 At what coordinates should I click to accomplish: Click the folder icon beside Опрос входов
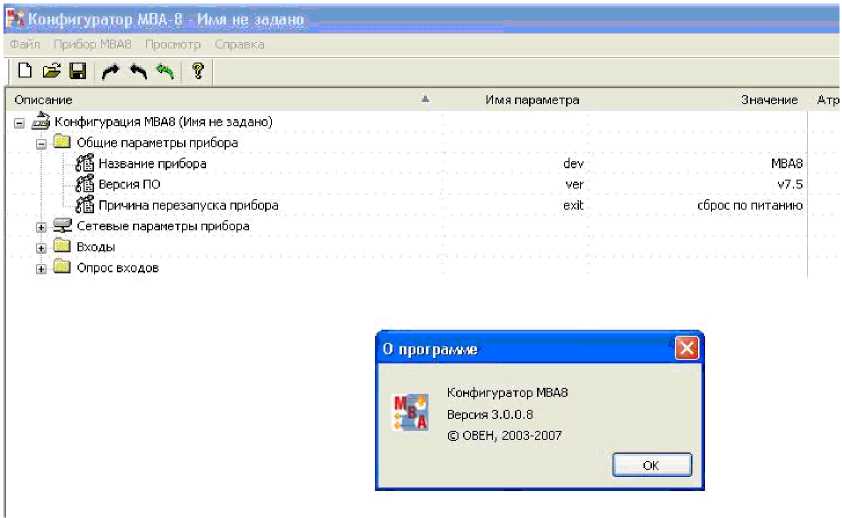[62, 267]
